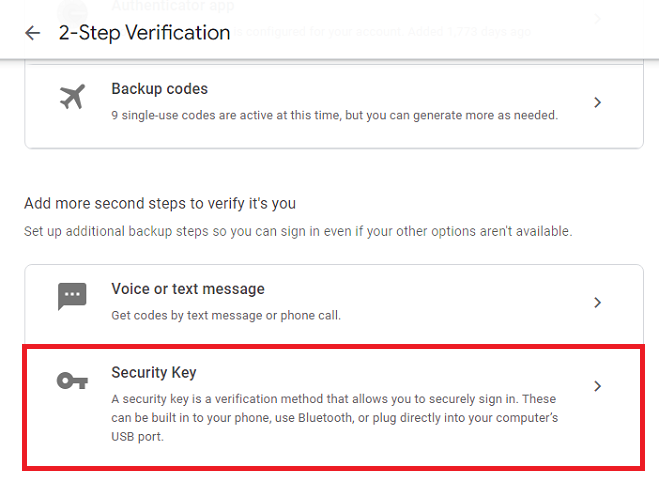Click the 2-Step Verification page title
The width and height of the screenshot is (659, 482).
(144, 33)
